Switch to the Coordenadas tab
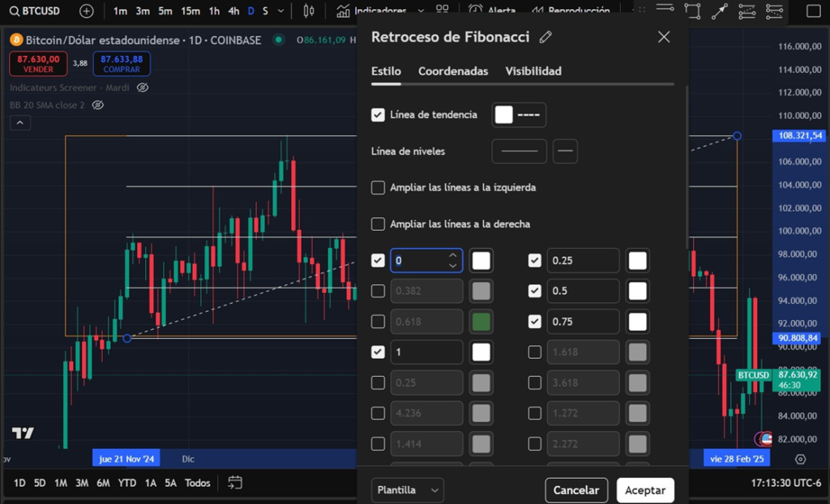The image size is (830, 504). tap(453, 71)
